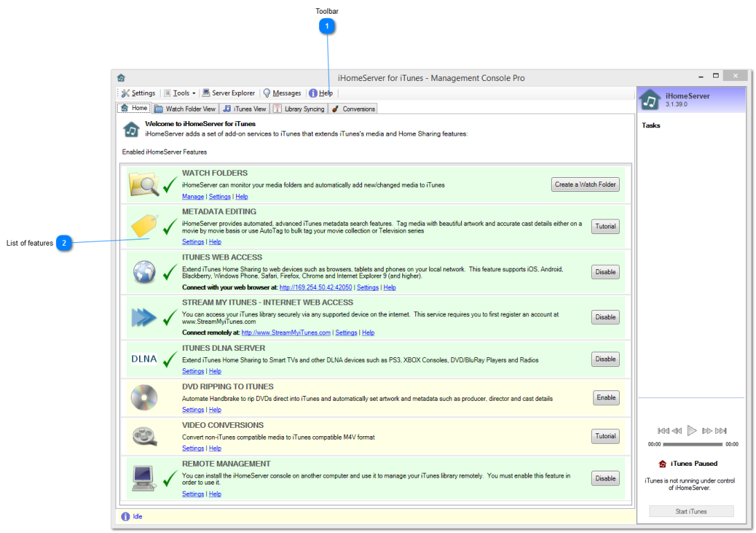Screen dimensions: 756x533
Task: Open the iTunes View tab
Action: [244, 109]
